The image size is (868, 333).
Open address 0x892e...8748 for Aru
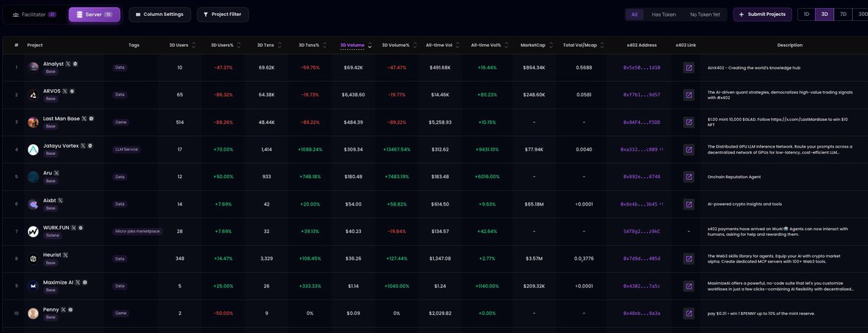pyautogui.click(x=642, y=177)
